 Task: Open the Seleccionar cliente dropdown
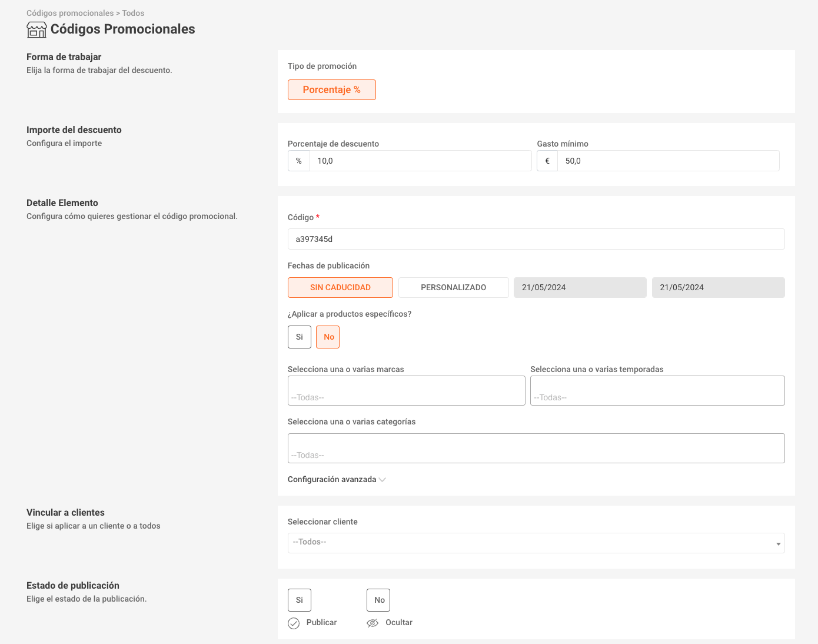pyautogui.click(x=536, y=543)
